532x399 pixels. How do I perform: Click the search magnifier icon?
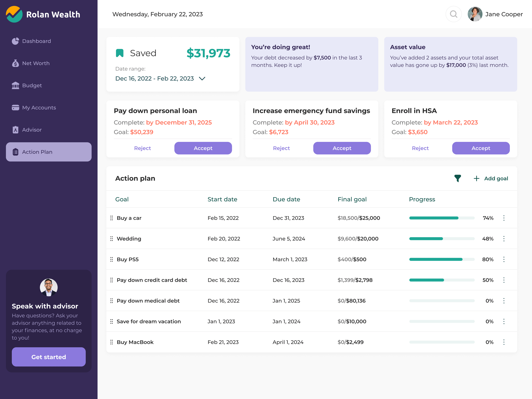click(x=453, y=14)
